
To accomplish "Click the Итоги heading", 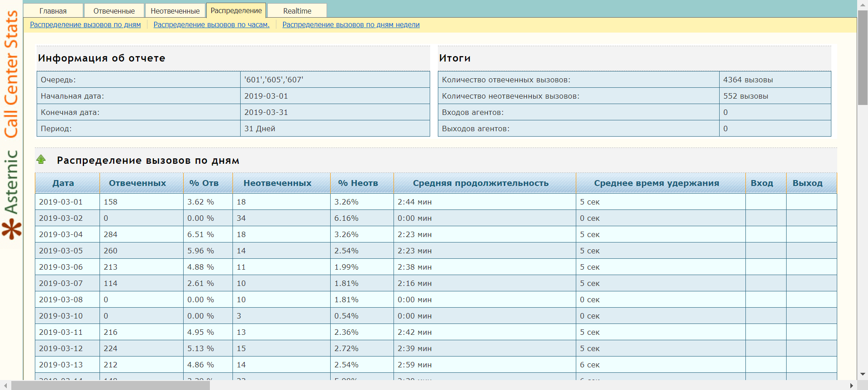I will coord(455,58).
